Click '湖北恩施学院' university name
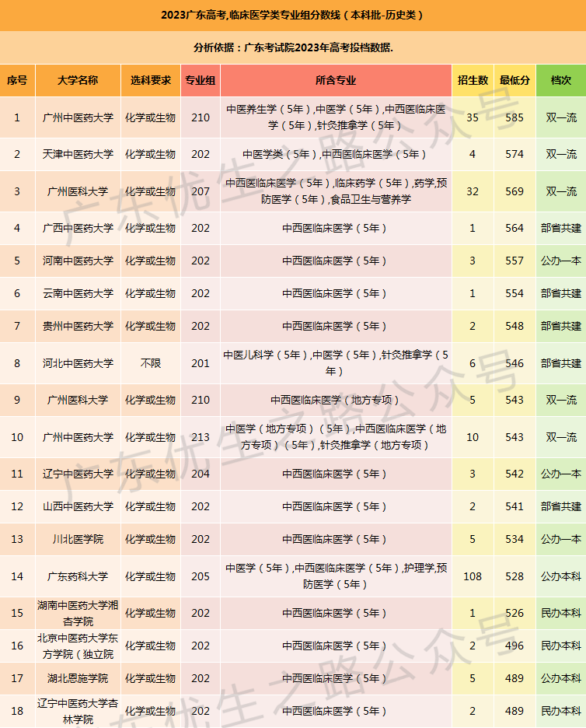 point(78,678)
